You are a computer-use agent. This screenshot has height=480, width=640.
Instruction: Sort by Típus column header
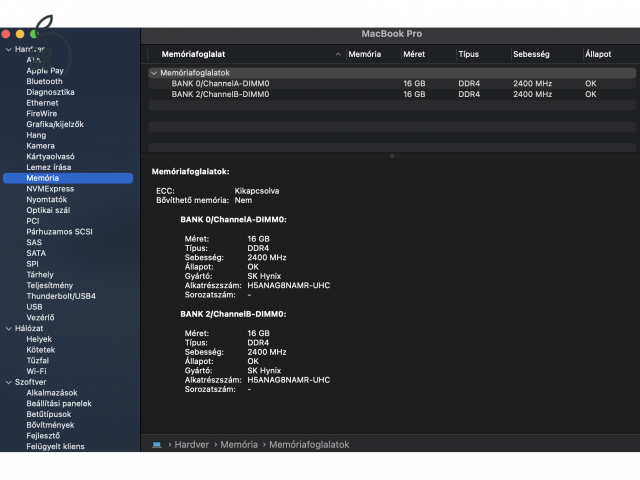[x=469, y=54]
